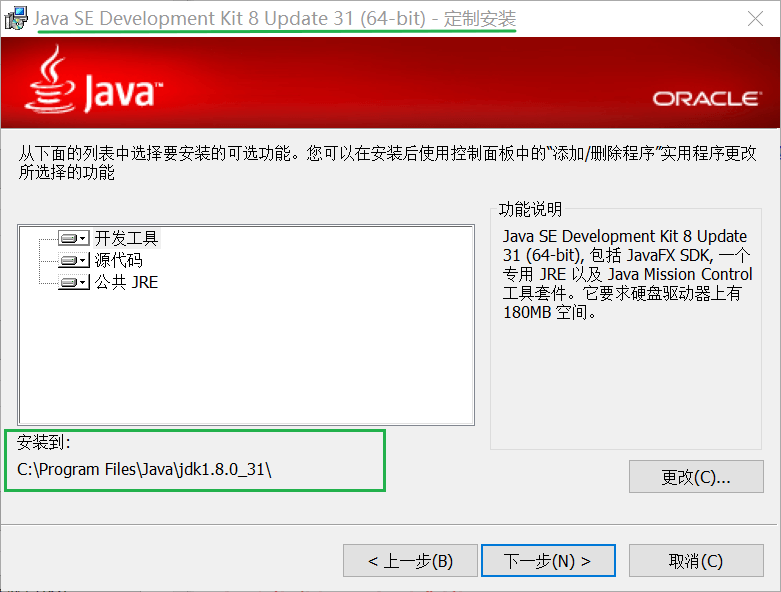Open the 源代码 feature drive dropdown
The width and height of the screenshot is (781, 592).
[74, 260]
